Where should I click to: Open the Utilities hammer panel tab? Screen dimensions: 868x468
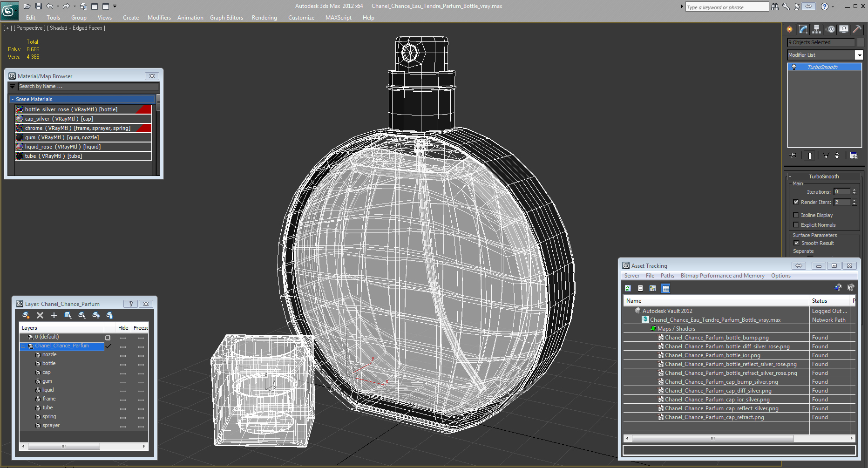point(857,29)
